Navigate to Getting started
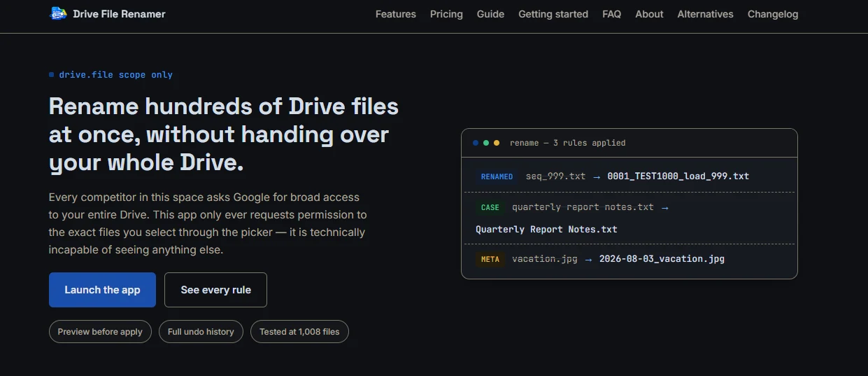 (553, 14)
